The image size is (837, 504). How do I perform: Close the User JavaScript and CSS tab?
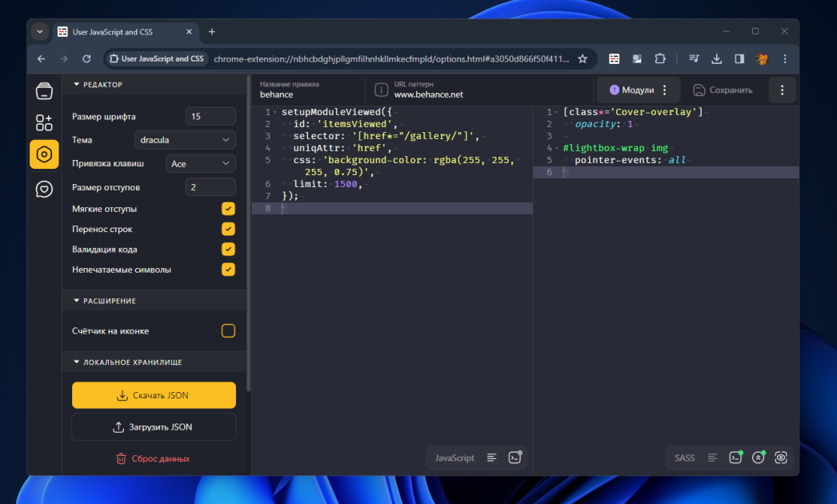coord(189,32)
